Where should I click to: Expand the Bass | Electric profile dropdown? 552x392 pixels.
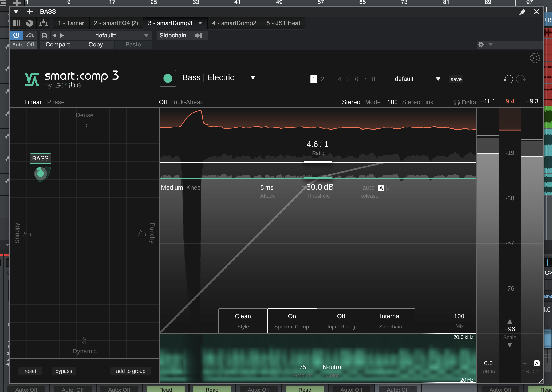click(x=253, y=77)
